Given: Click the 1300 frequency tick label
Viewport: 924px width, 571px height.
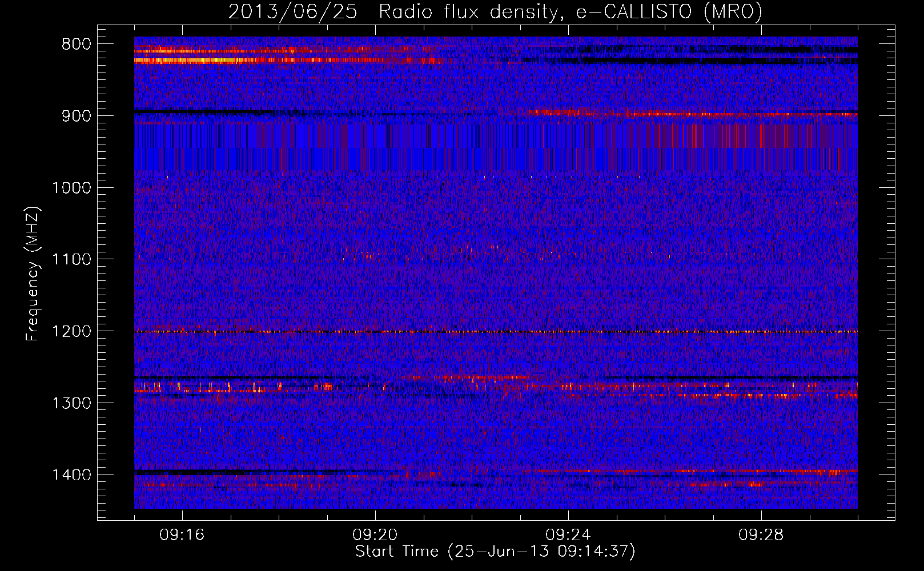Looking at the screenshot, I should (72, 403).
